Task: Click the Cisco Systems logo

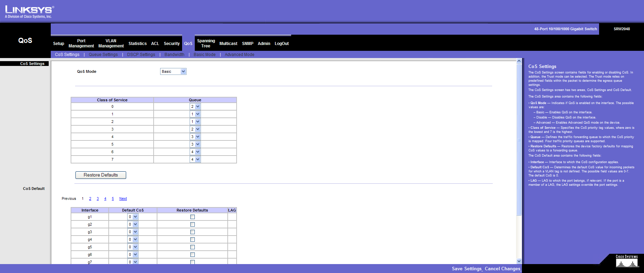Action: coord(627,262)
